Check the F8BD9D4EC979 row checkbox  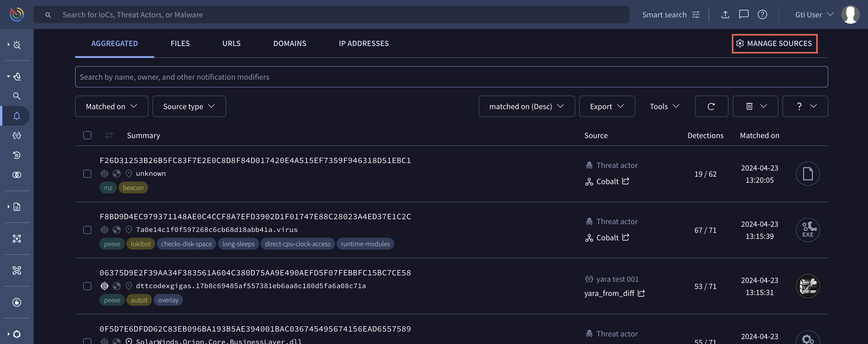pyautogui.click(x=87, y=230)
